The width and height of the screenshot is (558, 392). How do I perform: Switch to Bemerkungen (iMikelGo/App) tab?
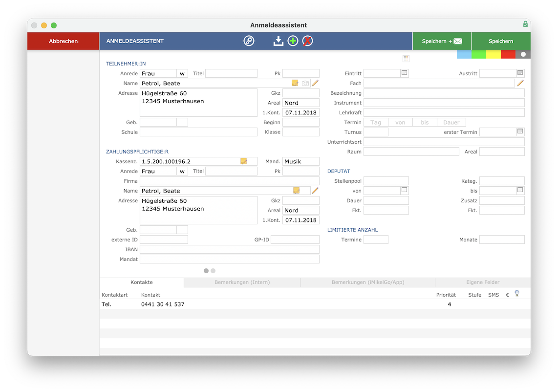(x=368, y=283)
